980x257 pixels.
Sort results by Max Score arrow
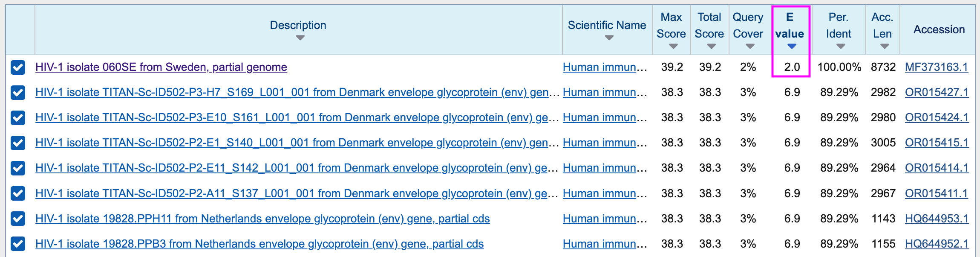pyautogui.click(x=673, y=46)
